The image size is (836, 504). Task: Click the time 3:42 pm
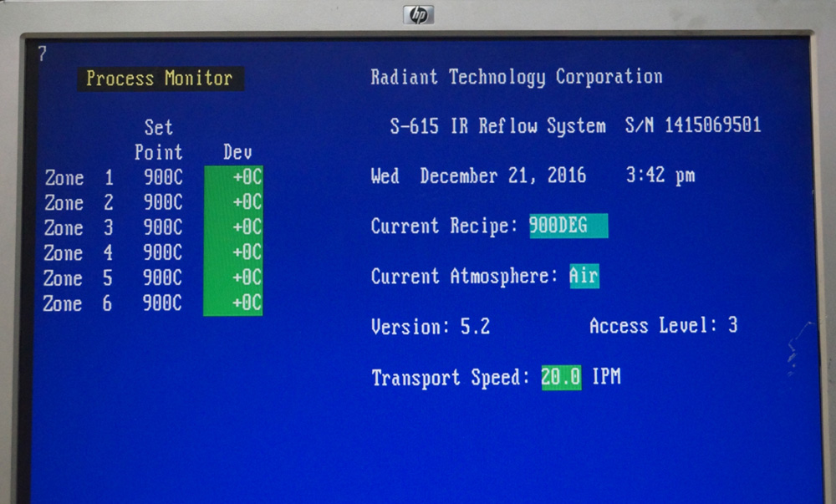660,175
